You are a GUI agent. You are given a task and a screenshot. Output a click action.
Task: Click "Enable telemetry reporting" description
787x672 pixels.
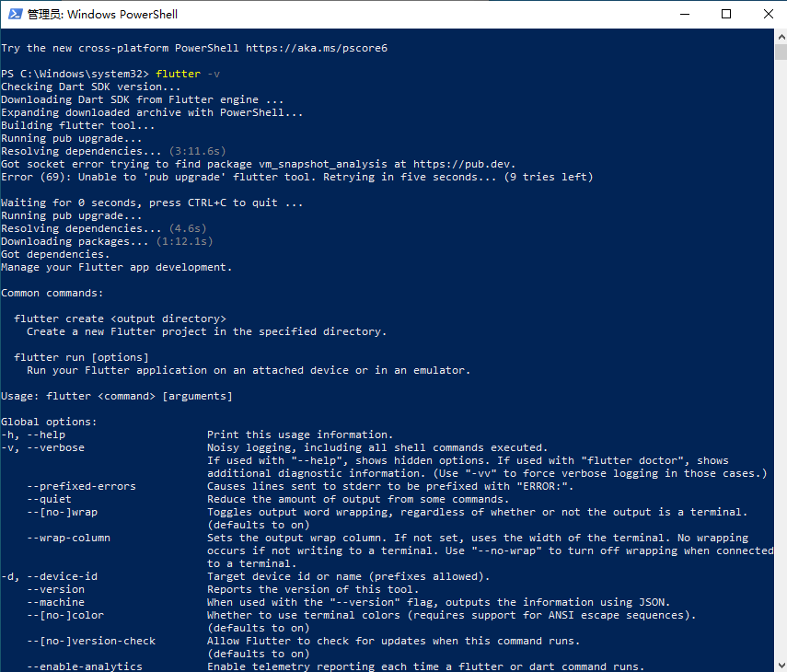click(x=425, y=666)
